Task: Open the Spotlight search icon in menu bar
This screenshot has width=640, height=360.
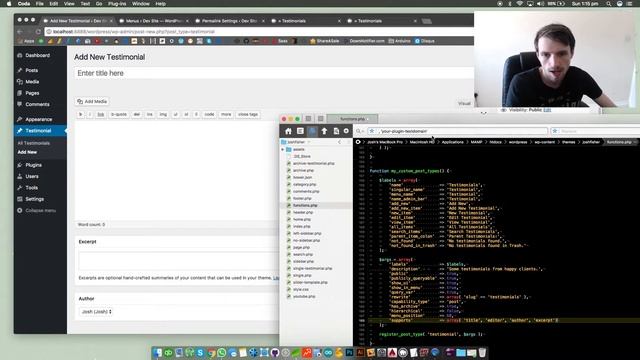Action: coord(608,4)
